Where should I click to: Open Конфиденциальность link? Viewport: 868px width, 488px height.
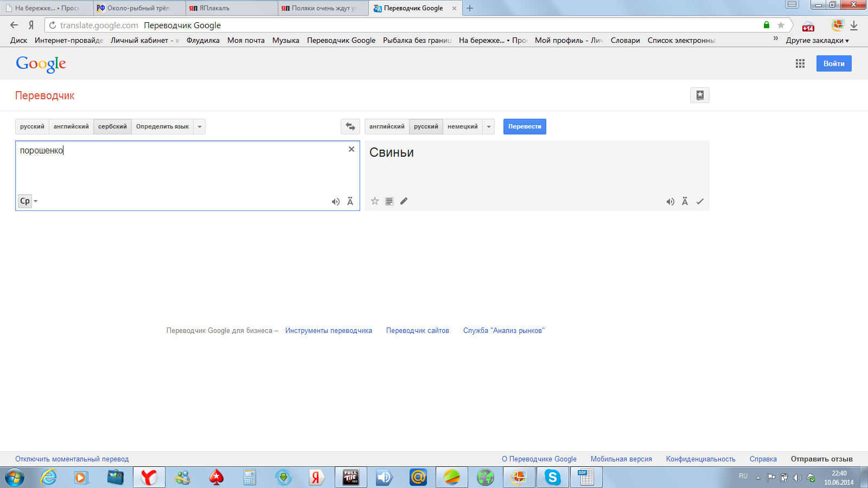(x=701, y=459)
